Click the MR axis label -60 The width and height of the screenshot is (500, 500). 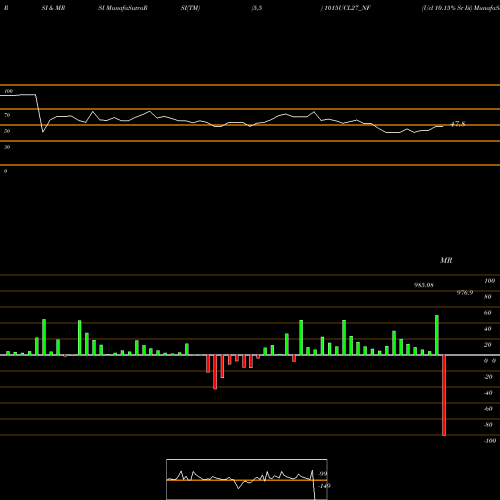pos(488,409)
